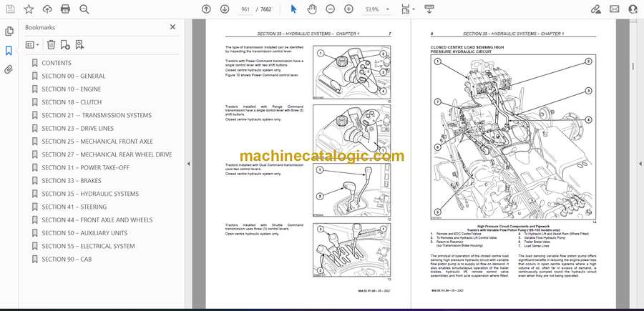This screenshot has width=644, height=311.
Task: Jump to SECTION 10 – ENGINE bookmark
Action: (71, 89)
